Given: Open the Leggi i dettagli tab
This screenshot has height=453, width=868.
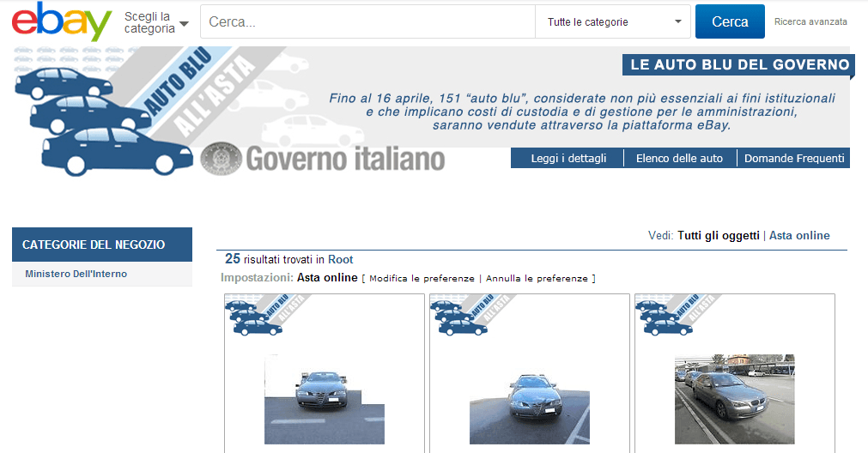Looking at the screenshot, I should [x=568, y=158].
